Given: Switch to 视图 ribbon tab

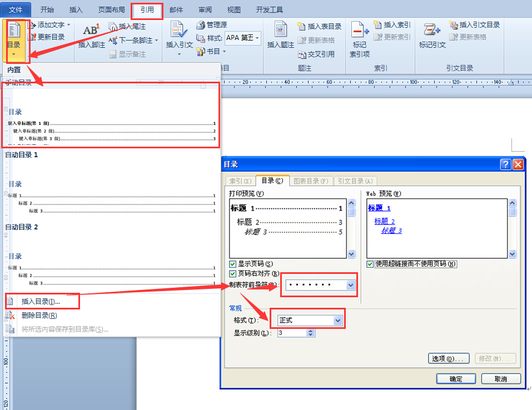Looking at the screenshot, I should 234,10.
